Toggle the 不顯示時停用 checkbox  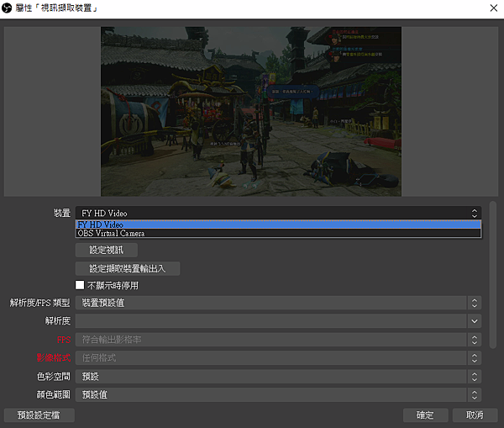point(80,285)
